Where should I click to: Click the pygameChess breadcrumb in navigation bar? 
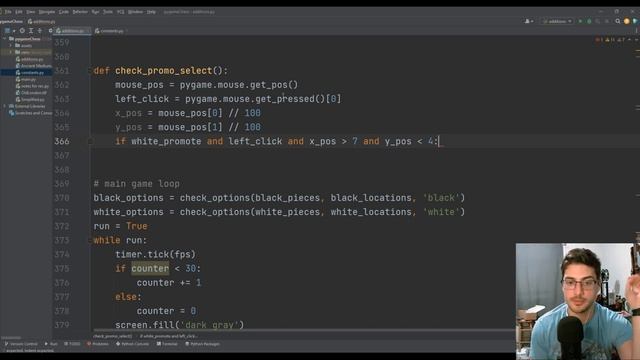click(11, 21)
